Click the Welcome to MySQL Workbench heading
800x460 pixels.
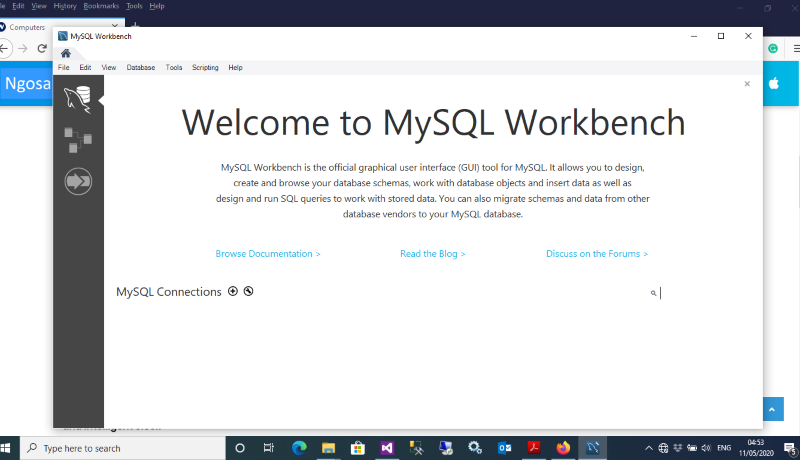coord(433,123)
